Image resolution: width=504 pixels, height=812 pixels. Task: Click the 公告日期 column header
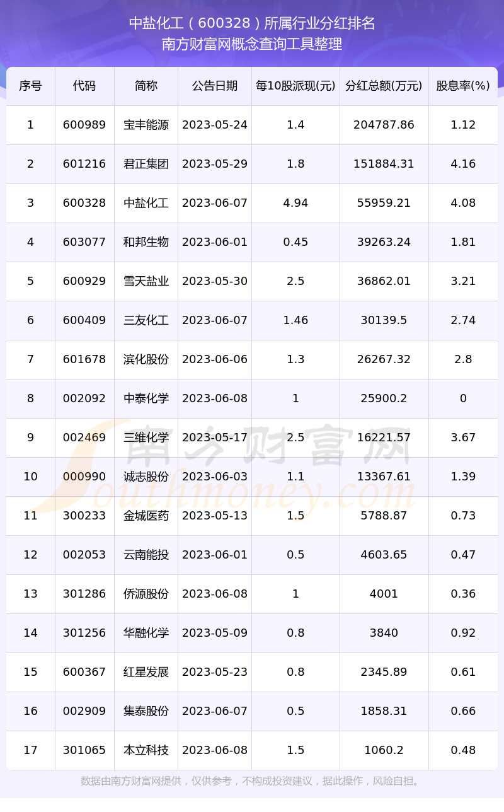point(215,86)
